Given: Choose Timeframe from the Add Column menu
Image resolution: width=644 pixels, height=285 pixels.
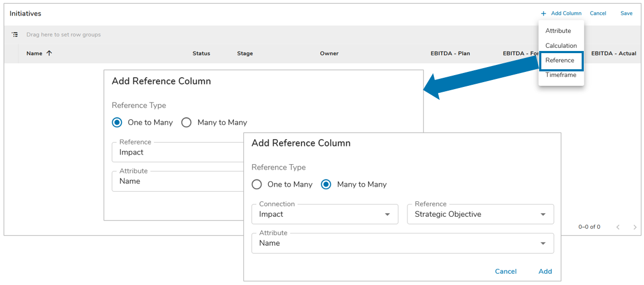Looking at the screenshot, I should tap(561, 75).
